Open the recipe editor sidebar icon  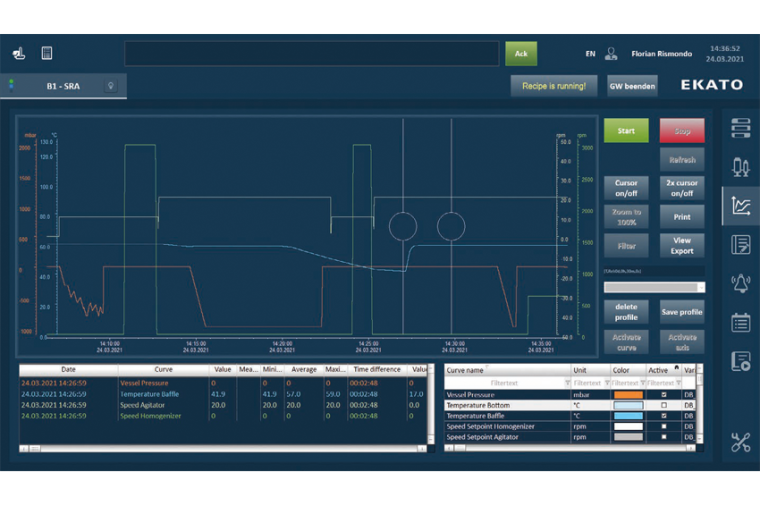point(740,244)
